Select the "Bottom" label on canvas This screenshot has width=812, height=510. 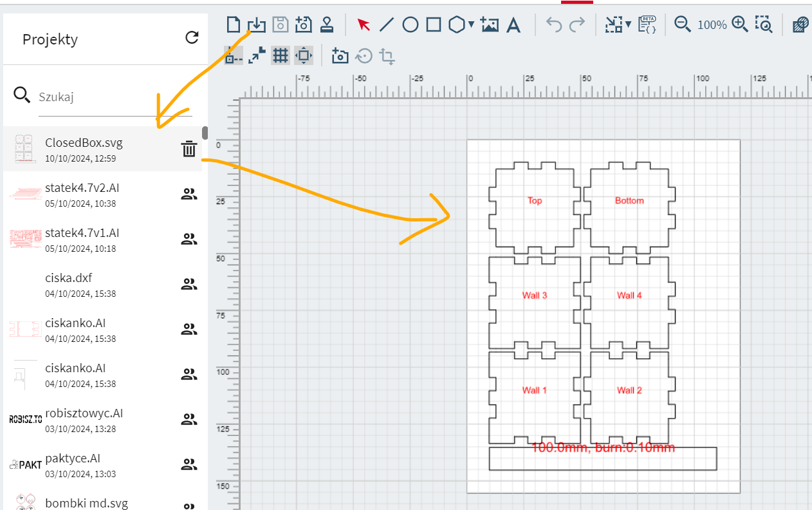[x=629, y=200]
